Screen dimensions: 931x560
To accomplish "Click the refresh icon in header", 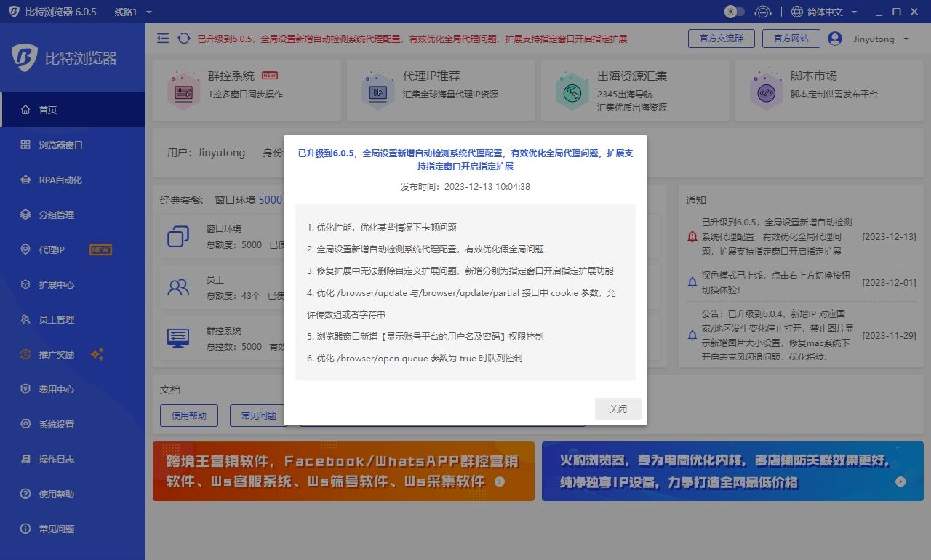I will [184, 39].
